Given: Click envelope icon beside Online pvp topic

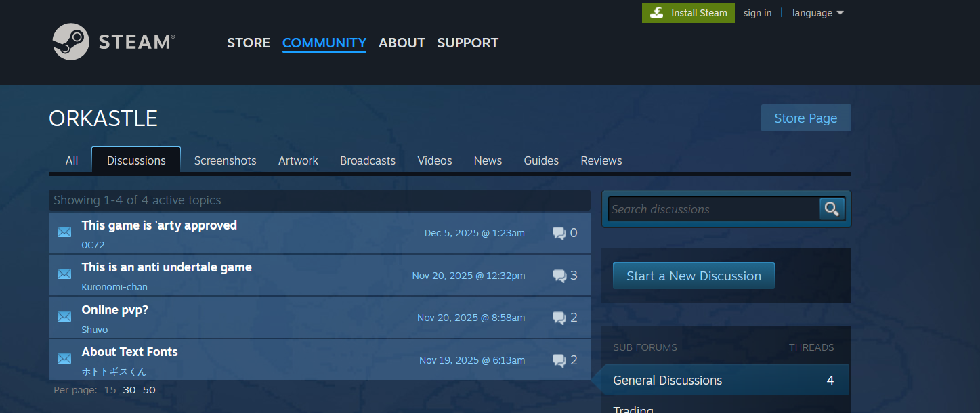Looking at the screenshot, I should [64, 317].
